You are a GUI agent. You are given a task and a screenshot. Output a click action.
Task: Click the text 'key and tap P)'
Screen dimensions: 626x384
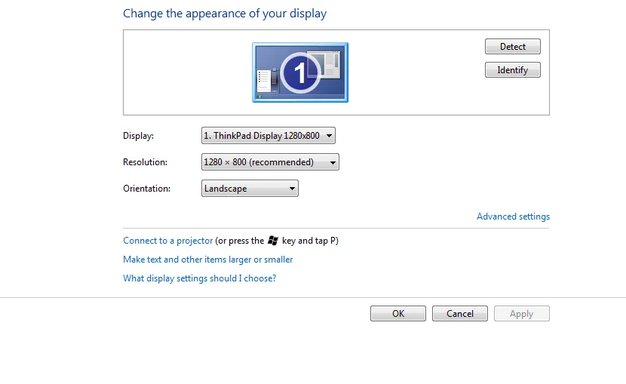310,241
